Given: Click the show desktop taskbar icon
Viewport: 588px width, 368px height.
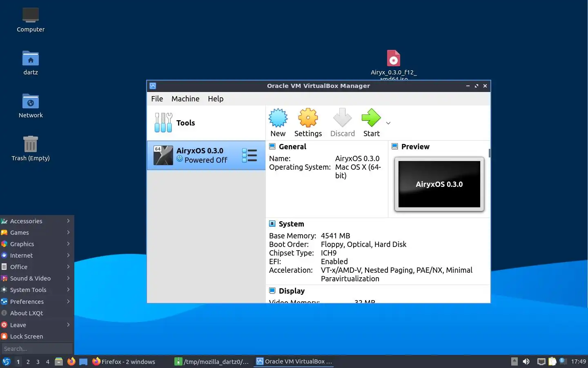Looking at the screenshot, I should click(x=83, y=361).
